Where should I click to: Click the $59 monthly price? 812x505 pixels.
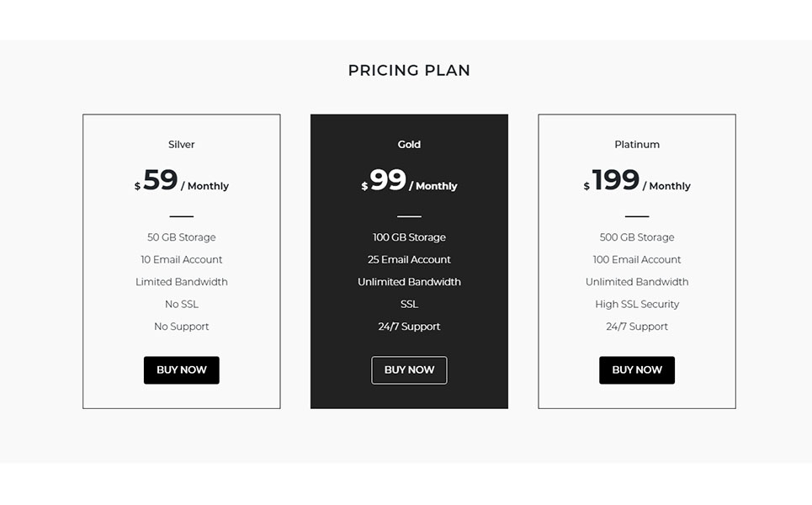point(181,181)
